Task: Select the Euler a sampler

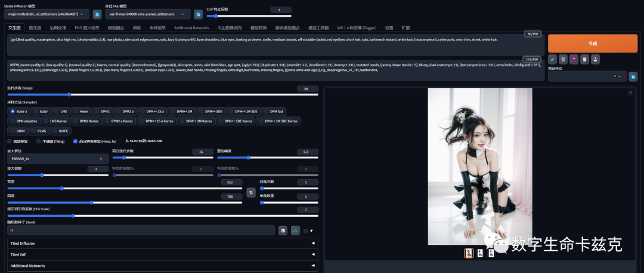Action: (x=19, y=111)
